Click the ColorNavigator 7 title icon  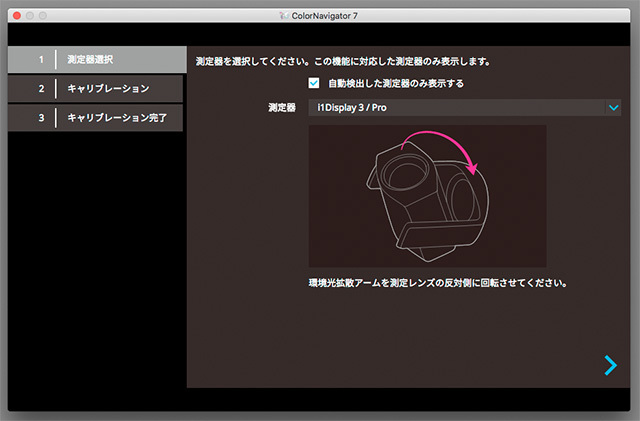click(x=284, y=16)
